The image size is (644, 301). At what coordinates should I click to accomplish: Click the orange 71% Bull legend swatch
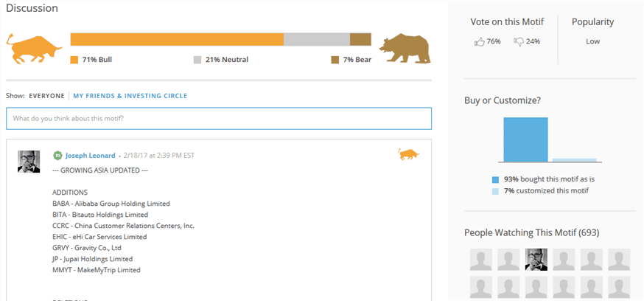pos(74,59)
